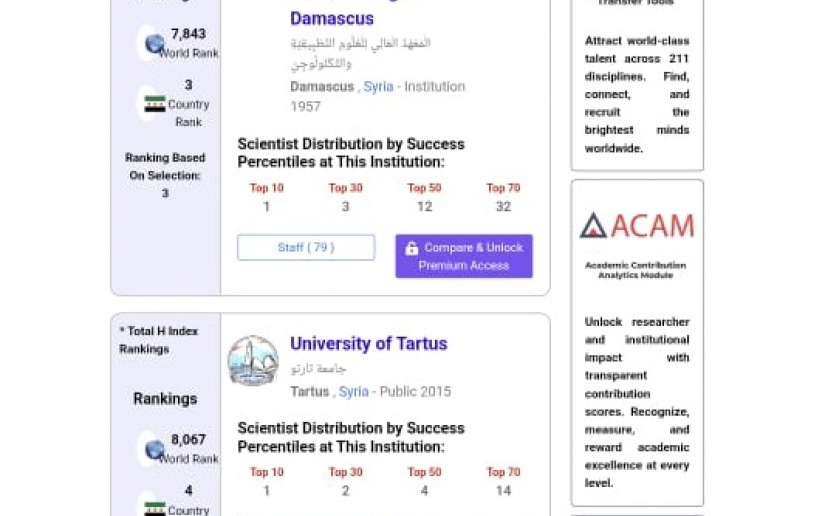Click the University of Tartus logo

click(x=253, y=361)
